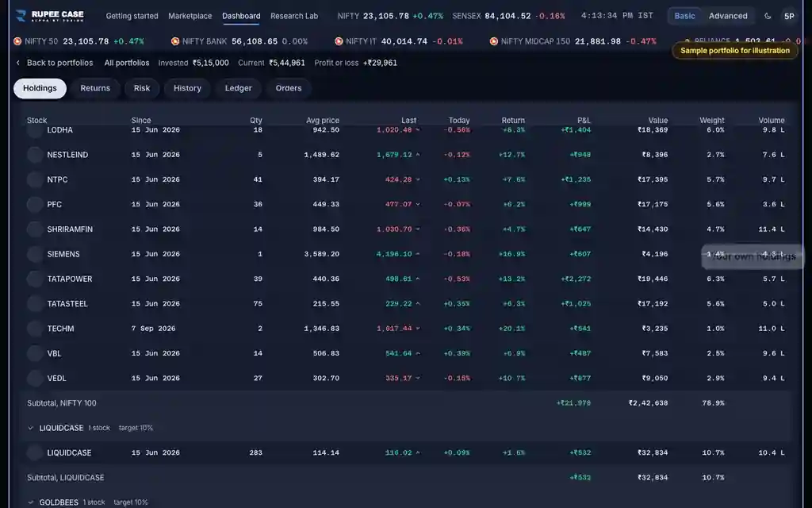The width and height of the screenshot is (812, 508).
Task: Sort by the P&L column header
Action: point(584,121)
